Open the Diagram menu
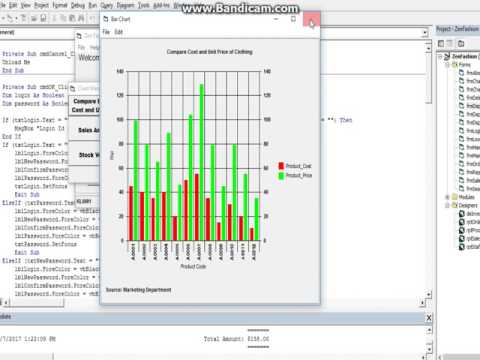 [x=126, y=5]
